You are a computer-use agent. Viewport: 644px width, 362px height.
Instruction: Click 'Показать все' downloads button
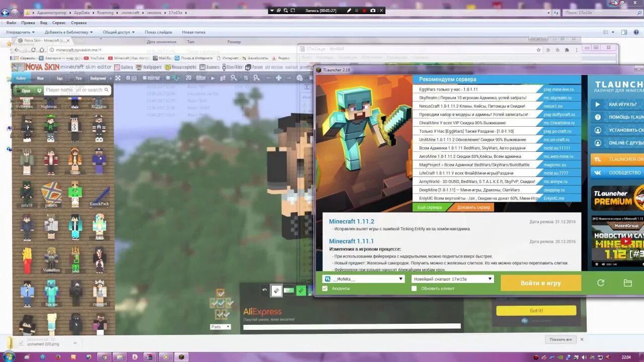click(x=560, y=339)
